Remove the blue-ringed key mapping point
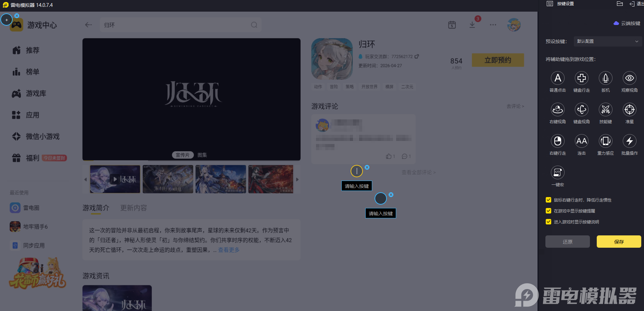Viewport: 644px width, 311px height. coord(391,195)
